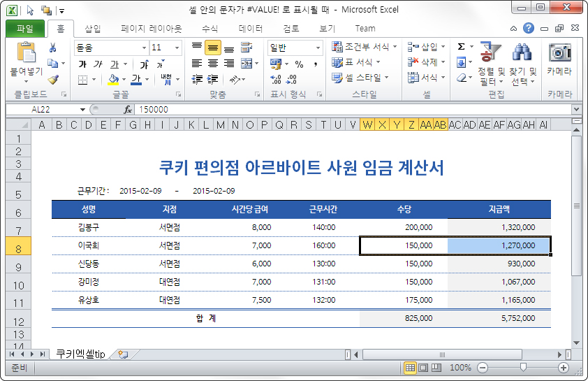Switch to Page Layout view button
This screenshot has width=588, height=381.
pos(423,368)
